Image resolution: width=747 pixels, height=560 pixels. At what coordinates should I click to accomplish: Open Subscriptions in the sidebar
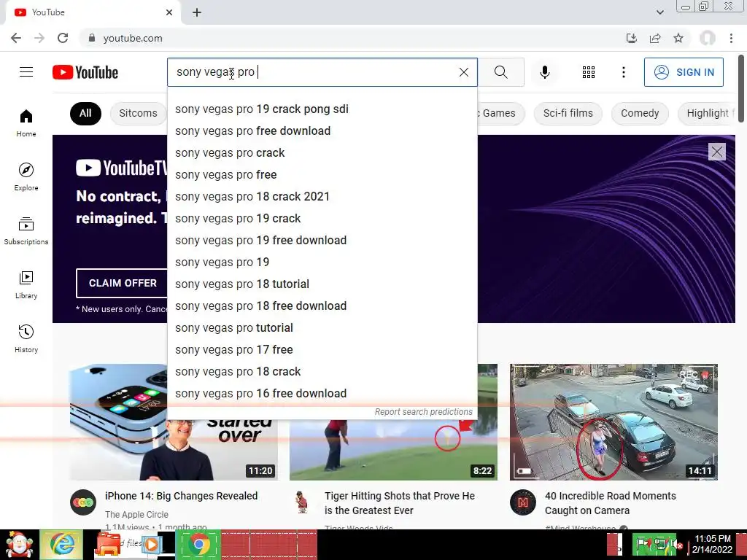click(26, 230)
